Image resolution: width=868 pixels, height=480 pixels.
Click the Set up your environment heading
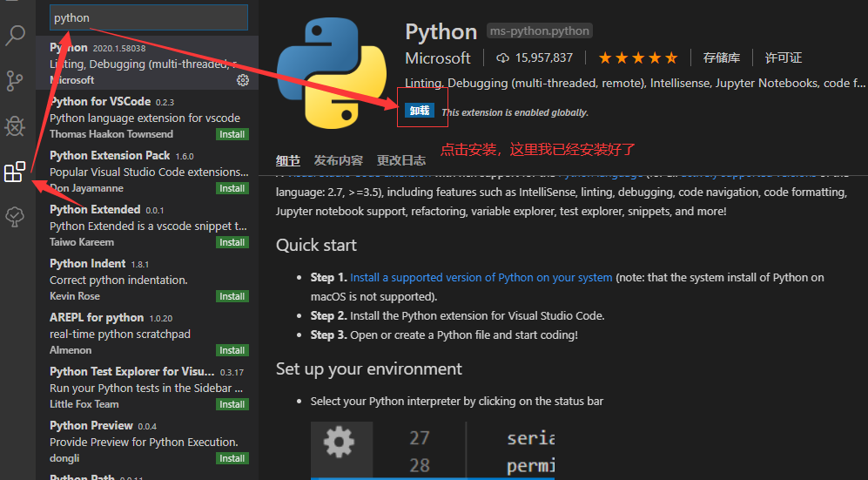tap(368, 368)
